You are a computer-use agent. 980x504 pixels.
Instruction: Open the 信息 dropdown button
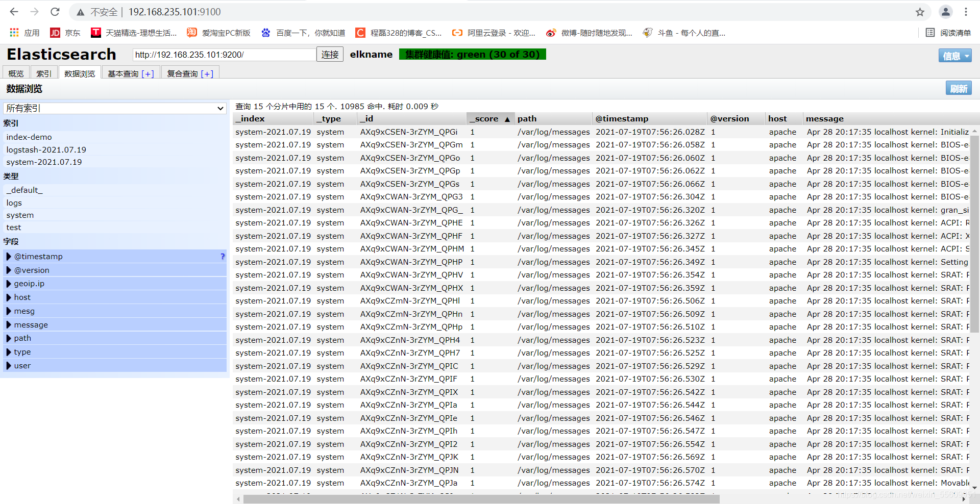point(954,56)
